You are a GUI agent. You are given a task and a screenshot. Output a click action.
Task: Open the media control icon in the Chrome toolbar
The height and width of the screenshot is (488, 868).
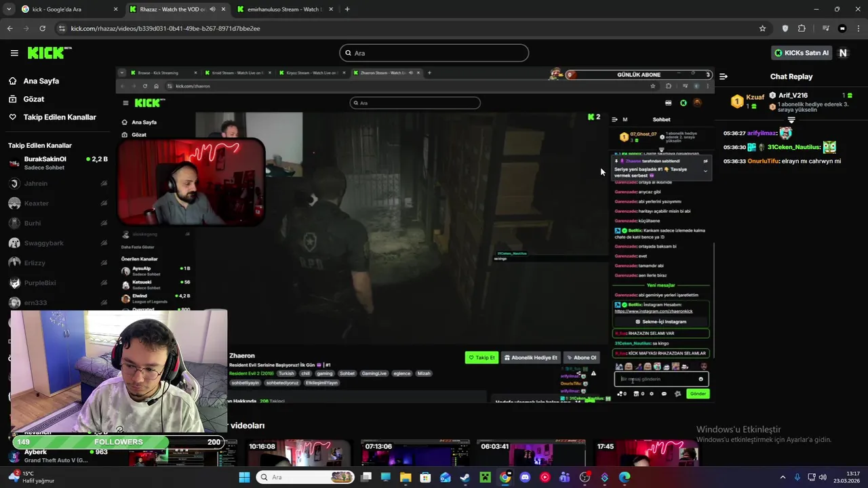[x=825, y=28]
